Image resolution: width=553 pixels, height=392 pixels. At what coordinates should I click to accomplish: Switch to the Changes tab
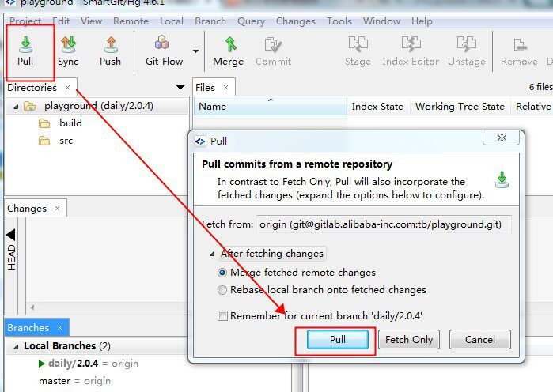(27, 209)
